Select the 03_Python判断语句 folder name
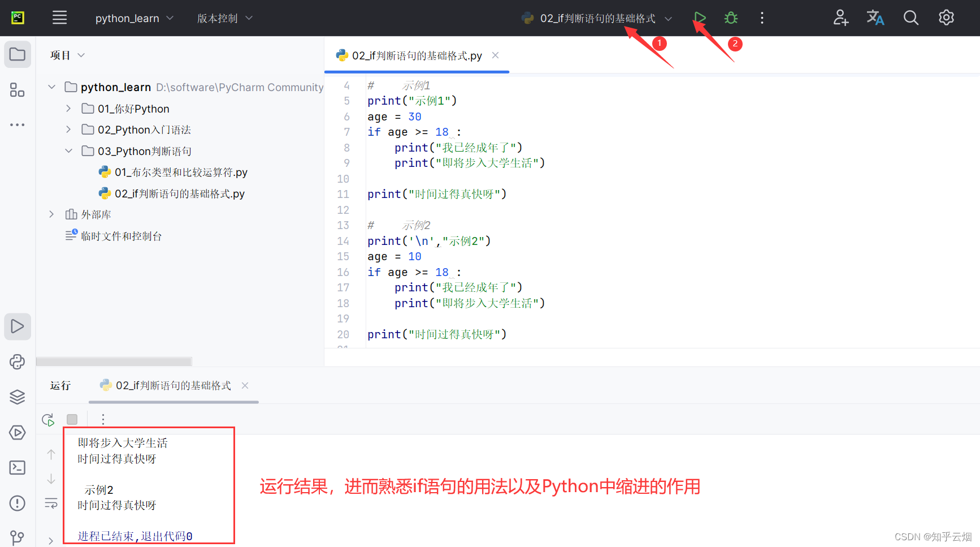The image size is (980, 547). click(x=145, y=151)
